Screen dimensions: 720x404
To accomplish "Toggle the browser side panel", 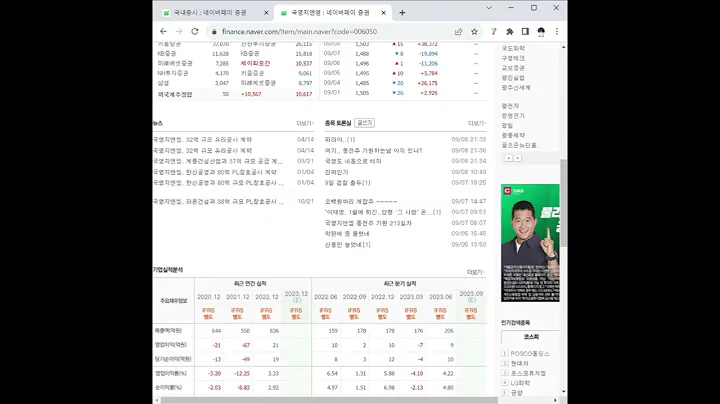I will click(525, 32).
